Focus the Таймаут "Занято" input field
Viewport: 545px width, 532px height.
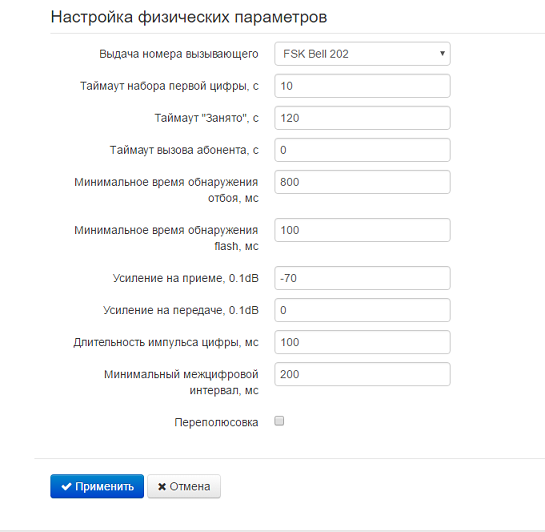point(362,118)
